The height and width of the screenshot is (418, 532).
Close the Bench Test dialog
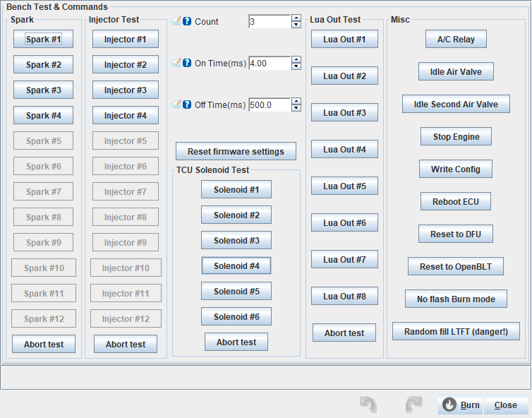[x=505, y=405]
